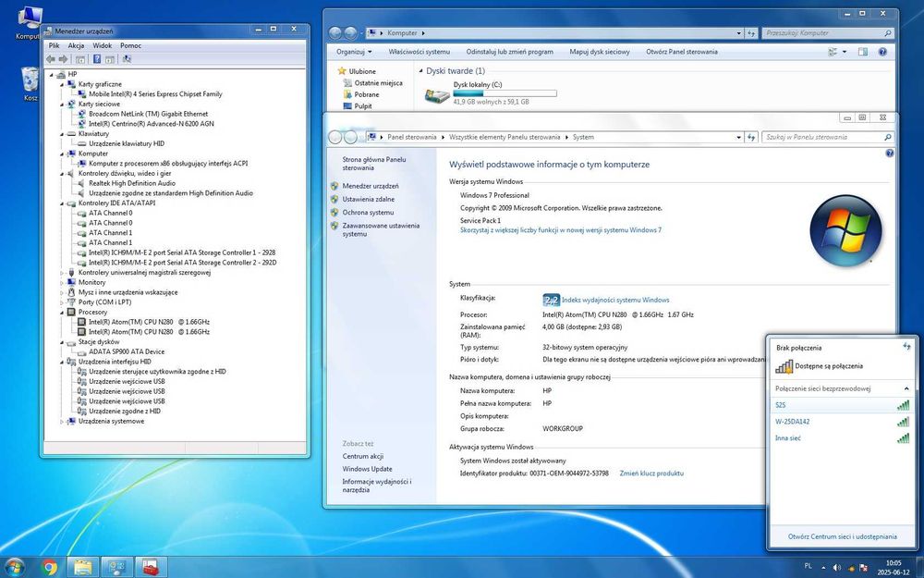924x578 pixels.
Task: Expand Kontrolery uniwersalnej magistrali szeregowej node
Action: coord(62,273)
